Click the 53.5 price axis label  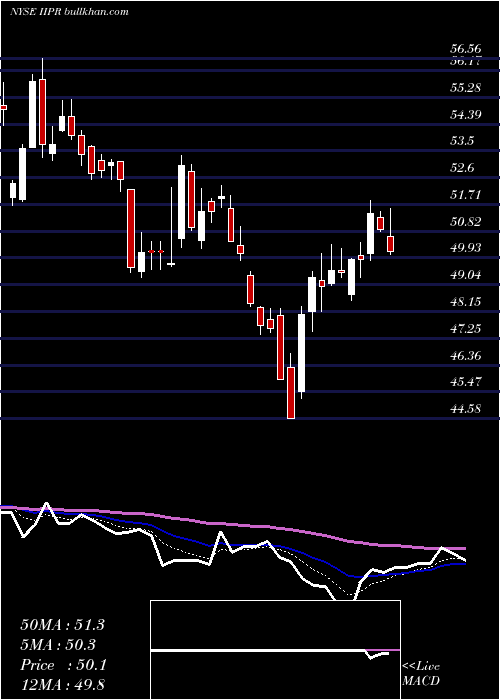(462, 141)
